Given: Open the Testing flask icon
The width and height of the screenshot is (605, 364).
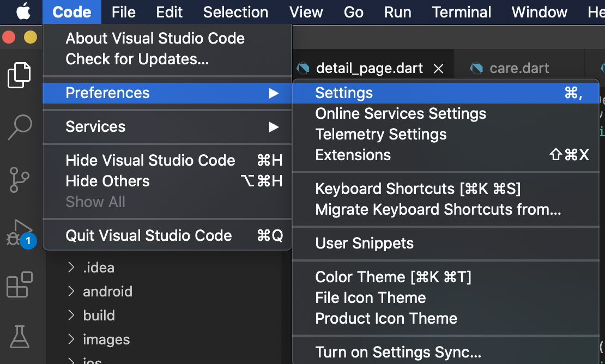Looking at the screenshot, I should tap(19, 337).
